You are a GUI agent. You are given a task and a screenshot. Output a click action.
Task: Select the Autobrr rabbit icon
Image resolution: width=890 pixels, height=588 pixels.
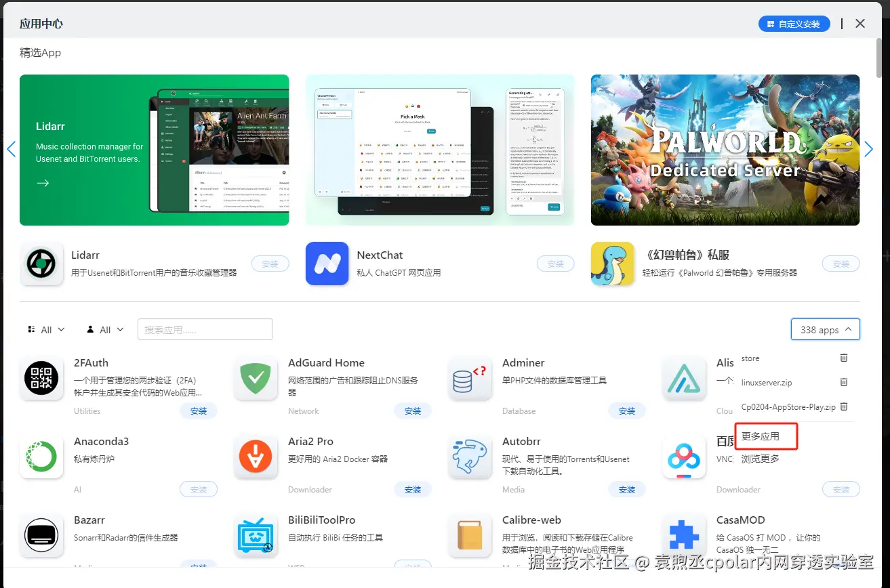coord(470,457)
